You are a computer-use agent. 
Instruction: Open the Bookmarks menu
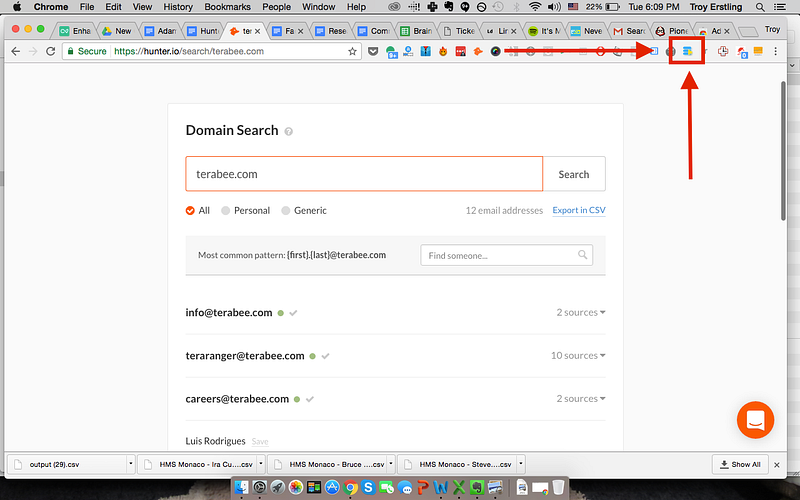[228, 7]
